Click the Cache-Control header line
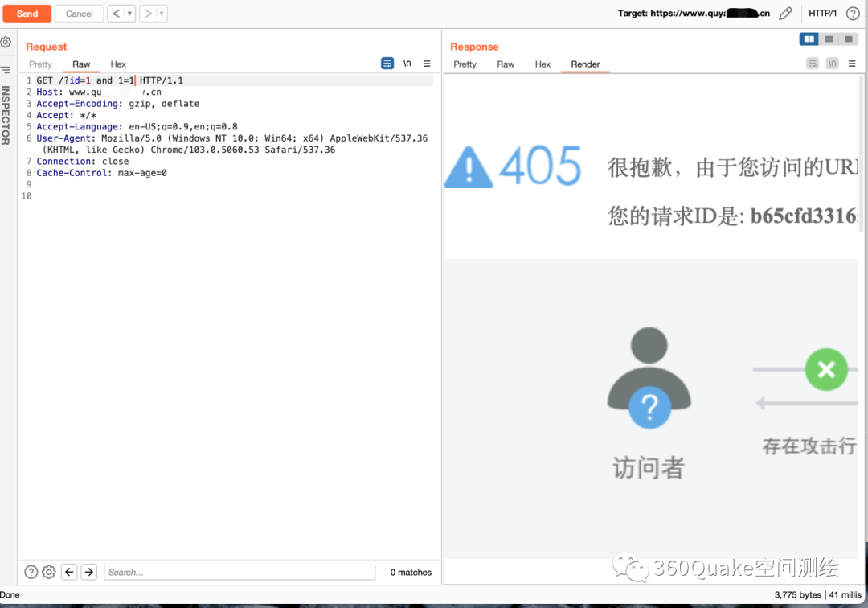 [102, 173]
